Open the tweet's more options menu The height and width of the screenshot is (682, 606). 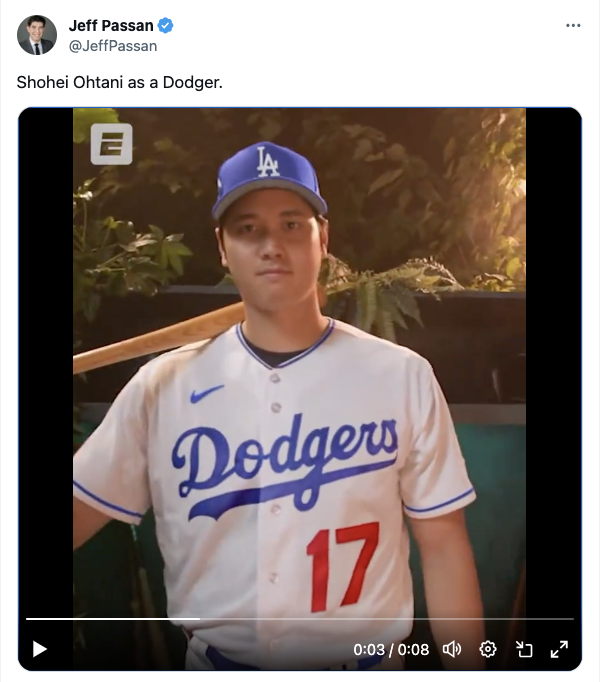coord(573,26)
